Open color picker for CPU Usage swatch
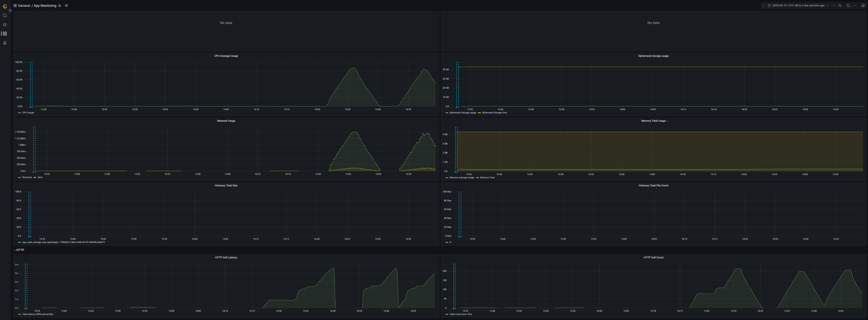Screen dimensions: 868x320 (19, 113)
